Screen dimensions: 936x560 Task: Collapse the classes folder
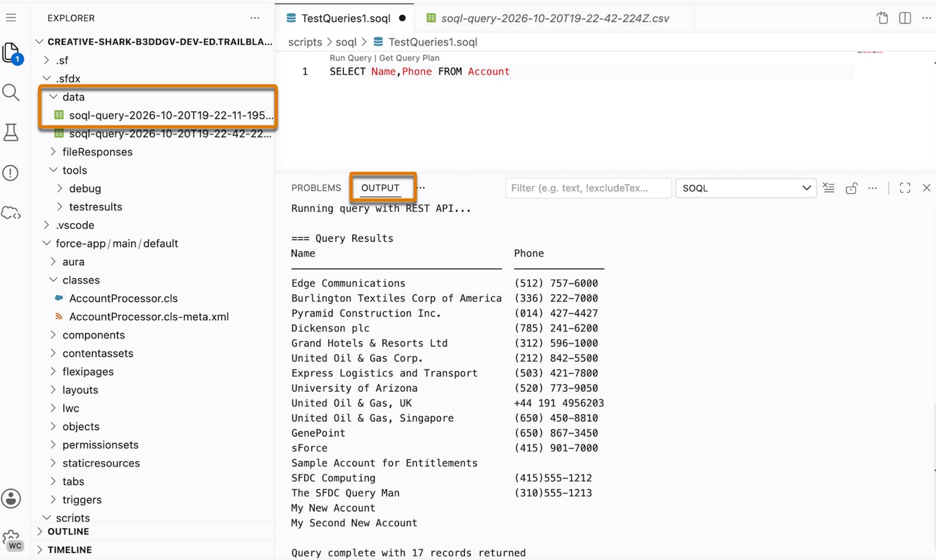point(153,280)
